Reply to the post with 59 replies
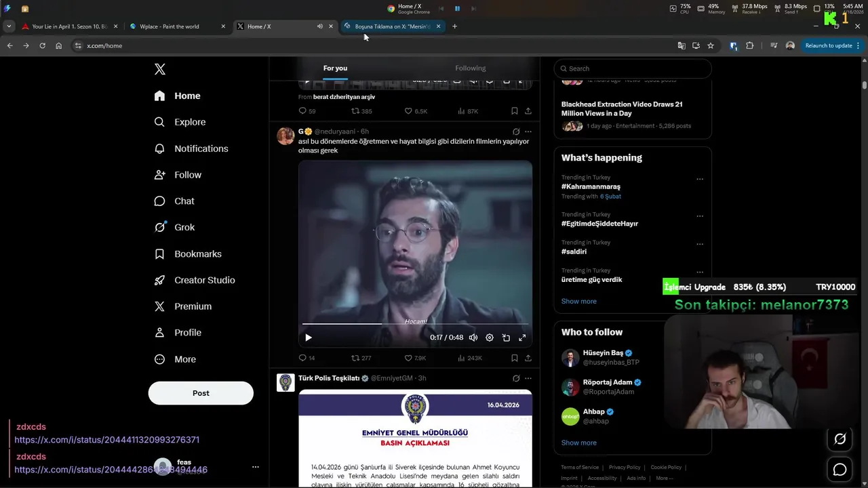The image size is (868, 488). pos(307,111)
